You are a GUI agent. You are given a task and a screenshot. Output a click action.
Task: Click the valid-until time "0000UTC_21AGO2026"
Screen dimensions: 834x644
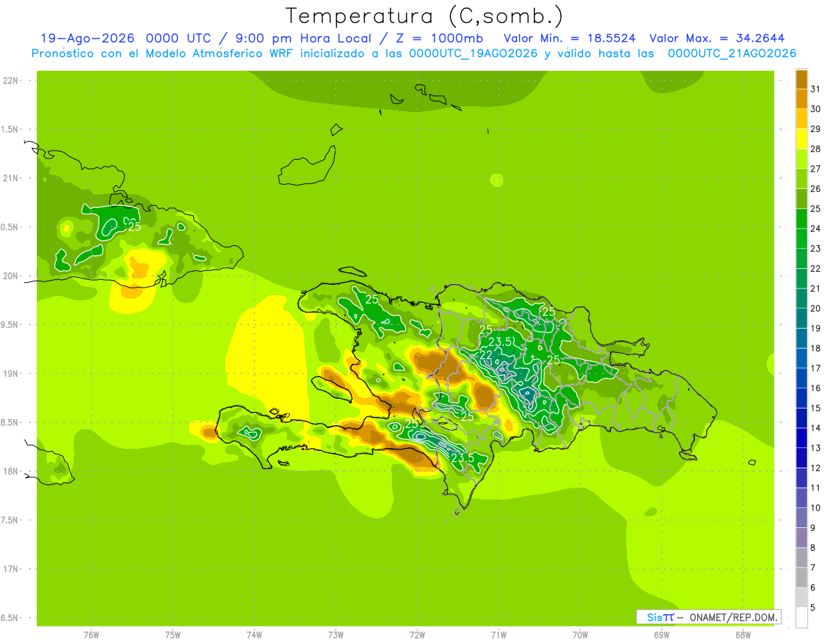[732, 53]
